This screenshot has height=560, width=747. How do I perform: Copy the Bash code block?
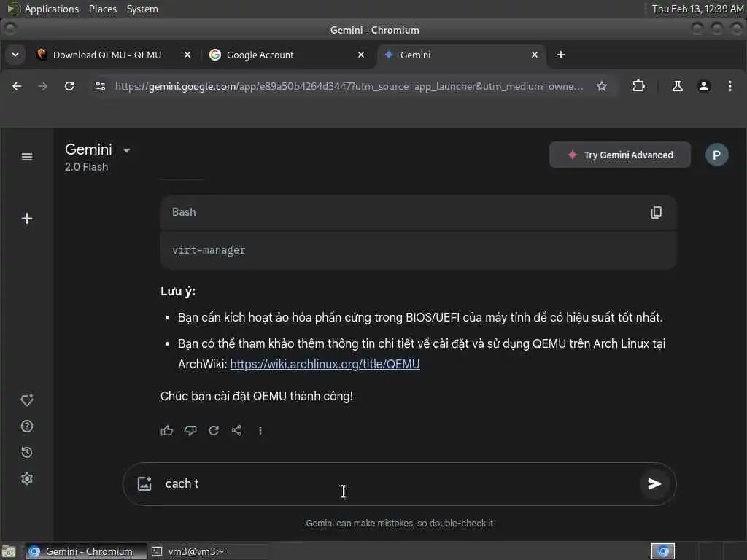pos(656,212)
